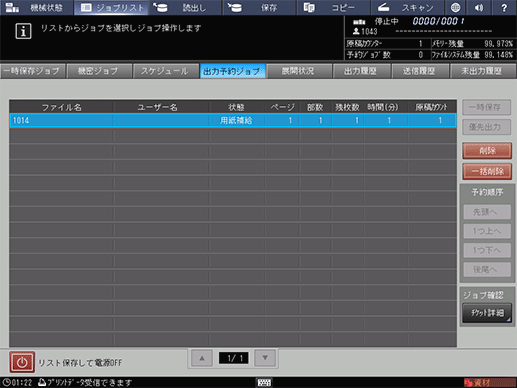517x388 pixels.
Task: Click the speaker sound icon
Action: point(479,7)
